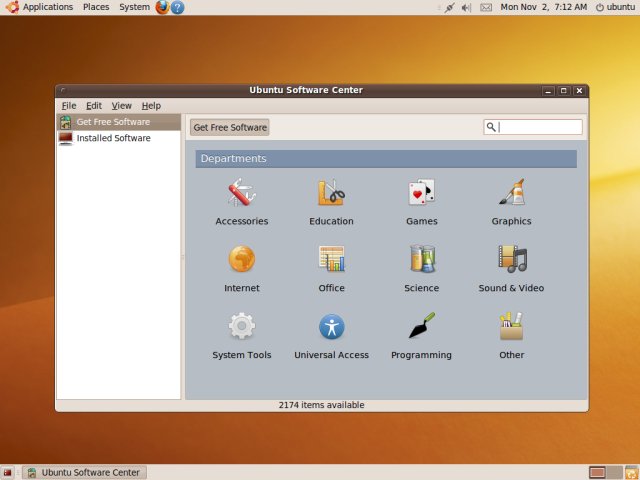Open the Other department box icon
This screenshot has width=640, height=480.
[511, 326]
